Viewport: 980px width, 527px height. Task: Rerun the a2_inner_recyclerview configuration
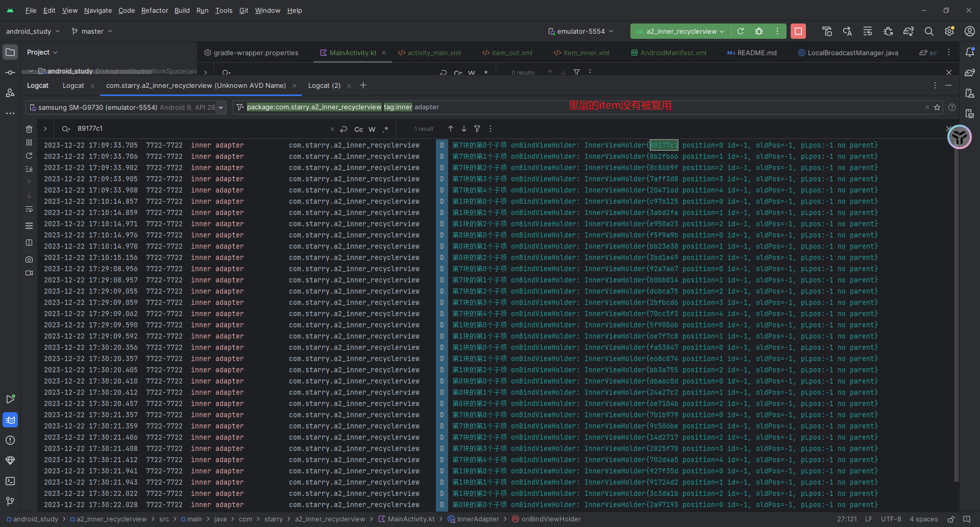(x=741, y=31)
